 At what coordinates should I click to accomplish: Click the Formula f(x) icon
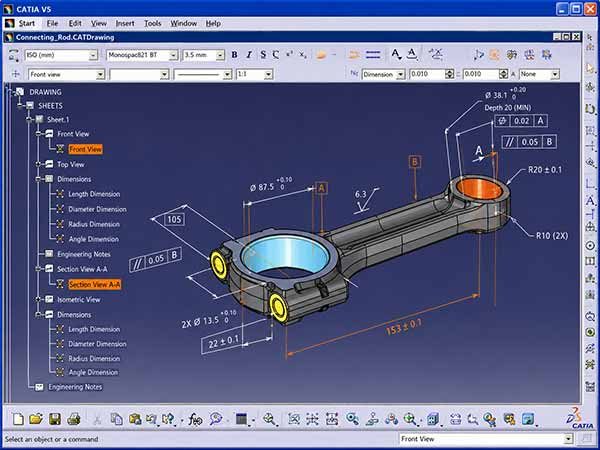pyautogui.click(x=195, y=419)
